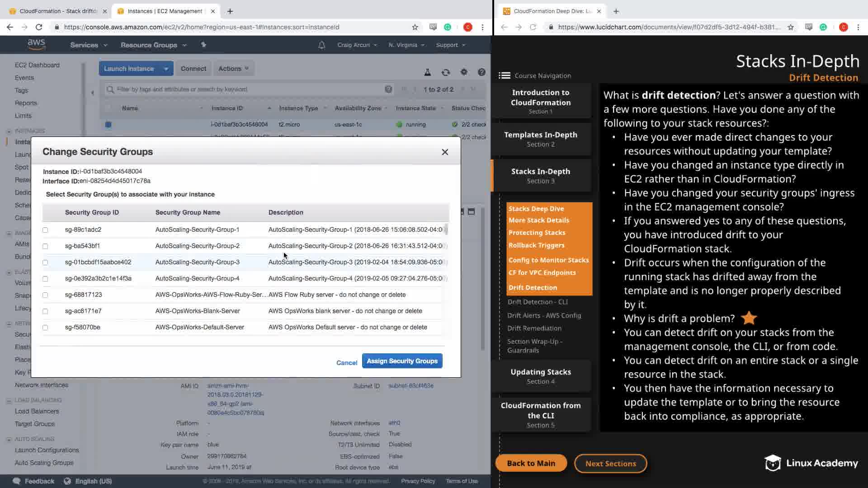Click the AWS notifications bell icon
The height and width of the screenshot is (488, 868).
click(x=321, y=45)
